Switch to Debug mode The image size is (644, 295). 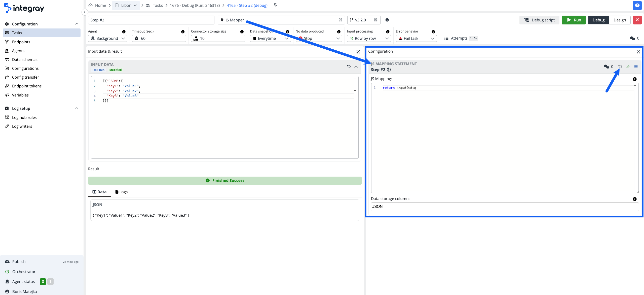tap(598, 20)
